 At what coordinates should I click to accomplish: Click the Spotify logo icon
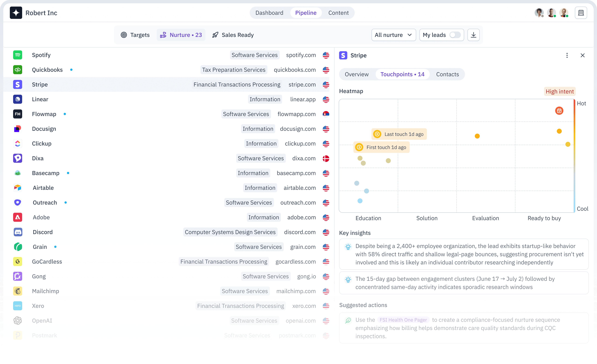tap(17, 55)
